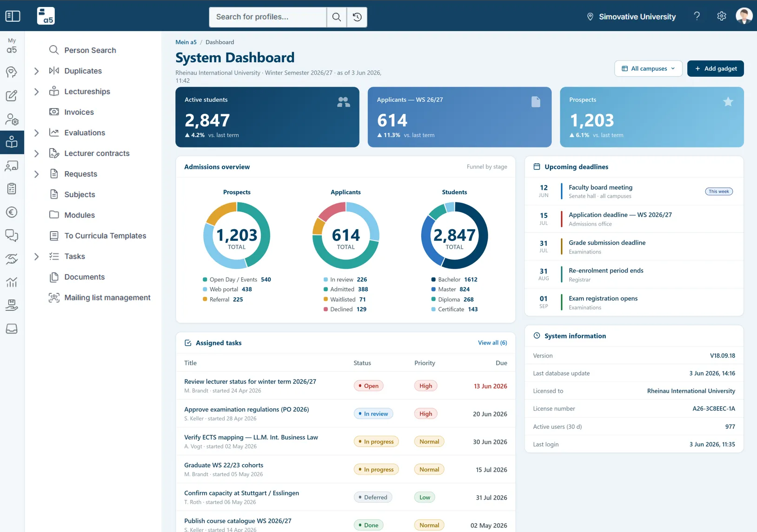Toggle the sidebar panel icon
This screenshot has height=532, width=757.
point(13,16)
